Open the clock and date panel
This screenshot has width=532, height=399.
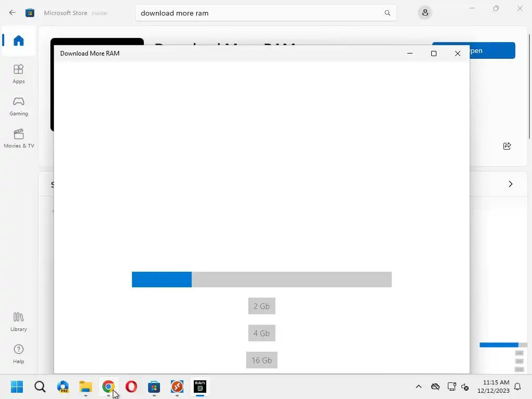[x=494, y=387]
